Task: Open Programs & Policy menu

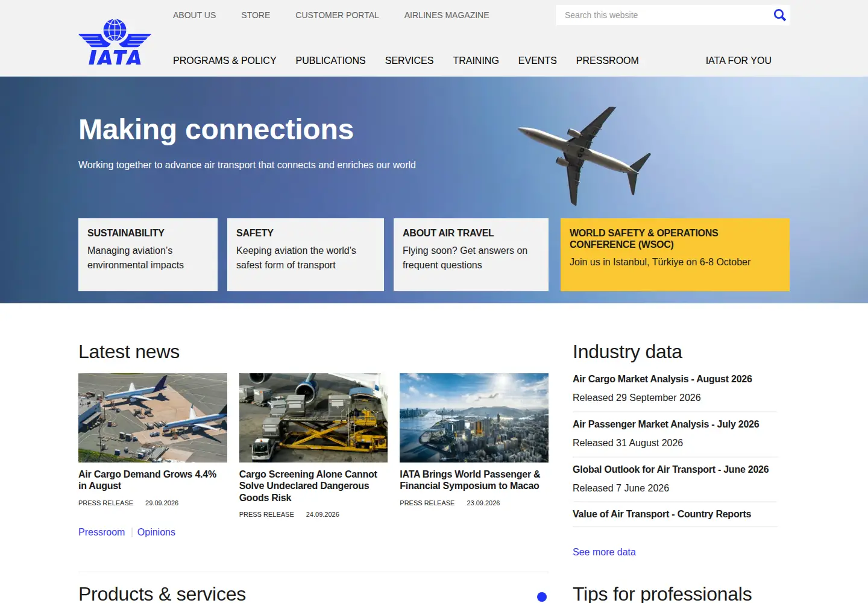Action: click(224, 60)
